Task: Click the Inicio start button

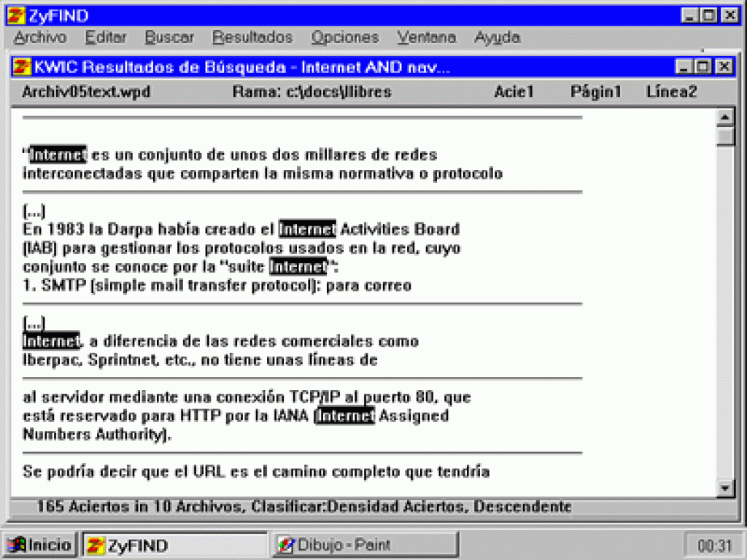Action: [x=40, y=545]
